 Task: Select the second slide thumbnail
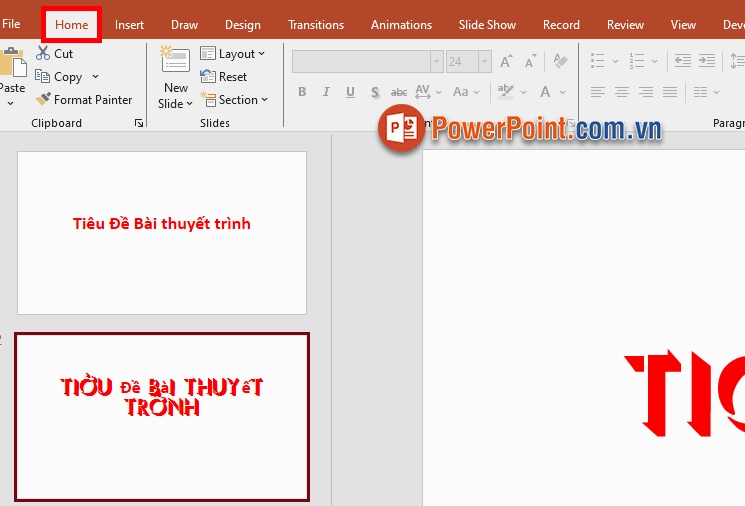point(162,417)
